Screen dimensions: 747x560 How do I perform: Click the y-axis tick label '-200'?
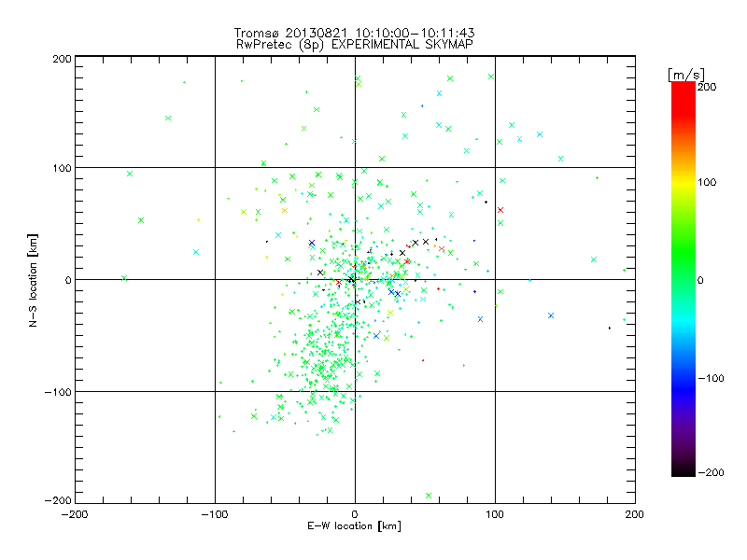tap(58, 500)
